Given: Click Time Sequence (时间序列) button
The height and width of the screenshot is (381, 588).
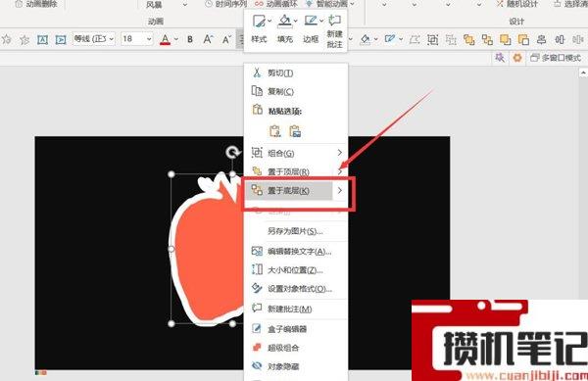Looking at the screenshot, I should [226, 4].
